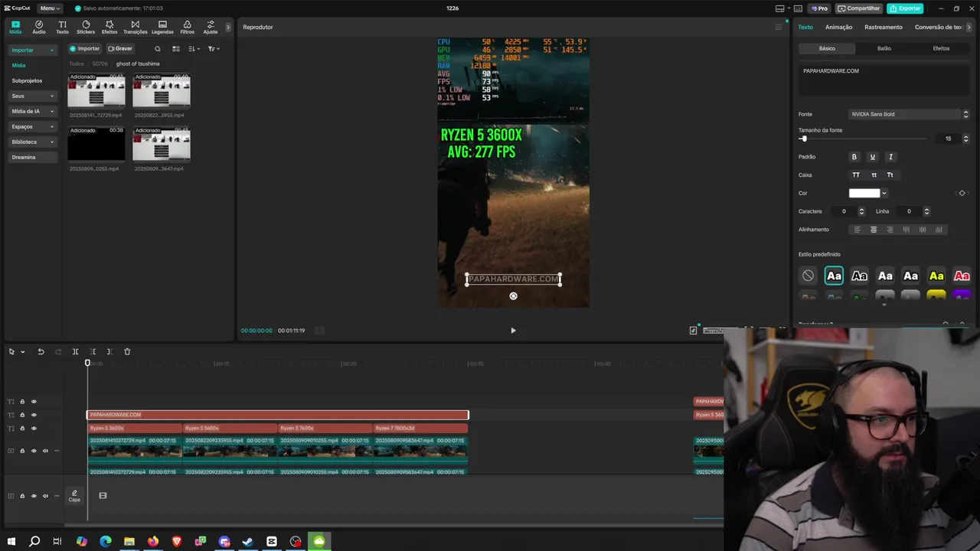
Task: Click the Gravar record button
Action: (120, 49)
